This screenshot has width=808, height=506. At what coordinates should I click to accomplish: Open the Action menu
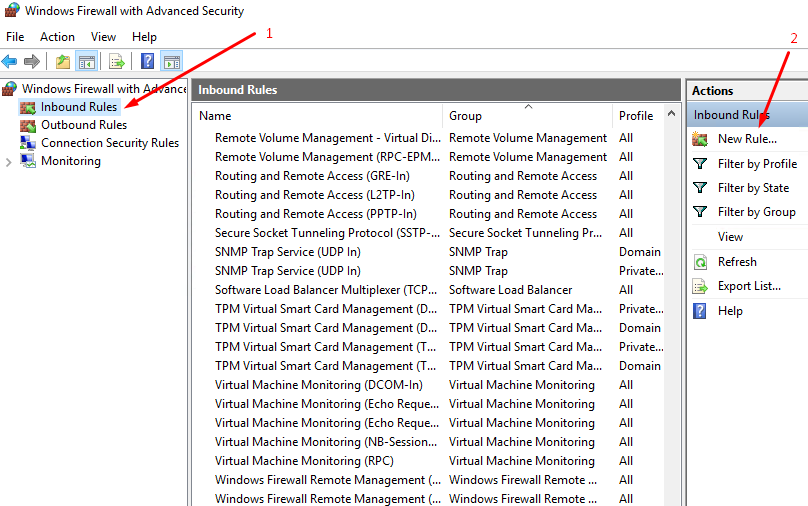click(x=57, y=37)
